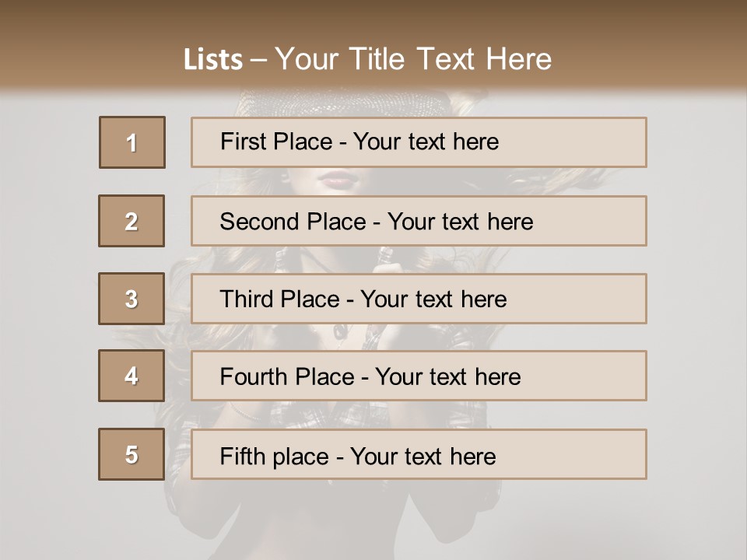Select the number 2 box

click(132, 221)
